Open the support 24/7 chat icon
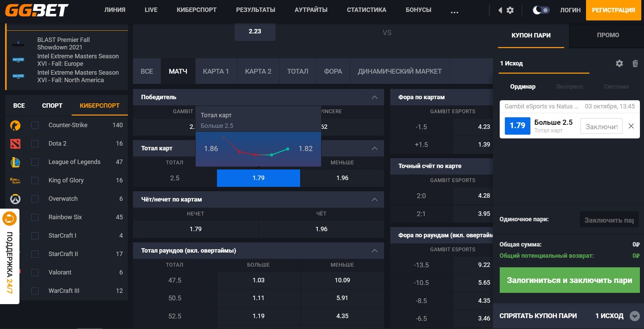The image size is (644, 329). (10, 219)
